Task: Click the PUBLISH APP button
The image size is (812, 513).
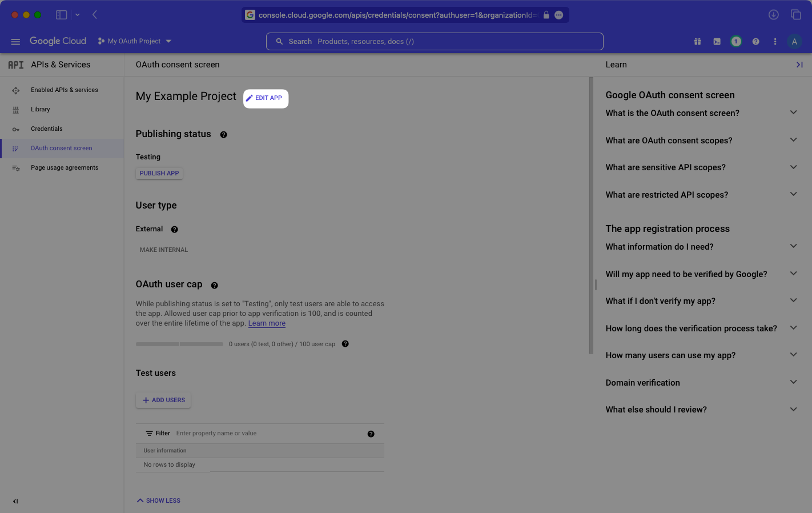Action: coord(159,173)
